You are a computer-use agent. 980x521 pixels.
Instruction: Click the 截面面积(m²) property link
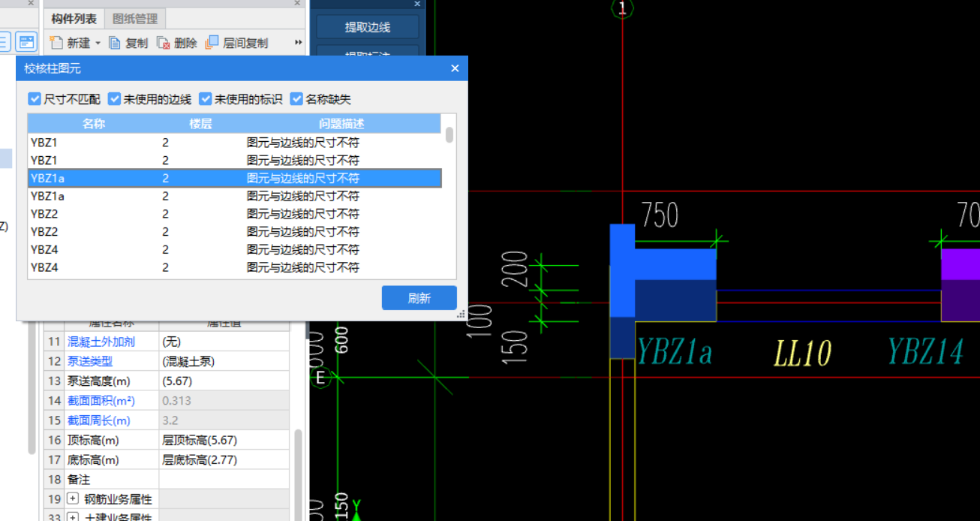point(101,401)
